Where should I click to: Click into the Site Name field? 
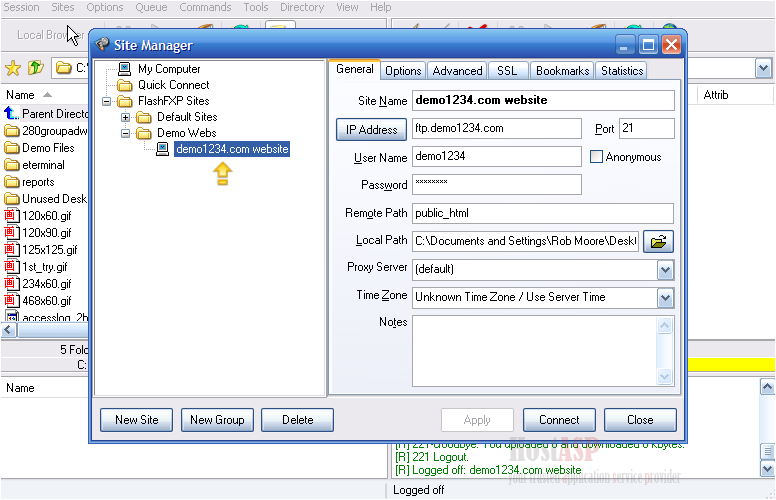543,100
